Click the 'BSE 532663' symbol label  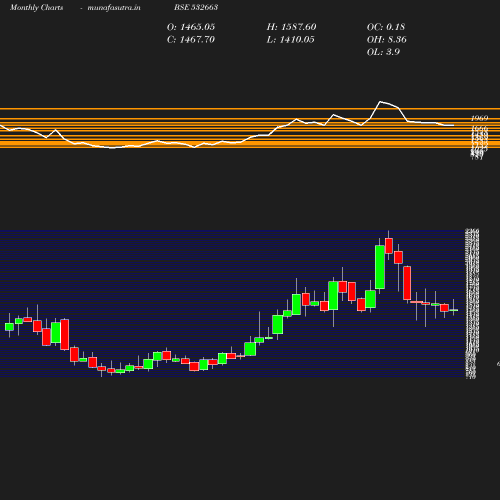pos(196,7)
